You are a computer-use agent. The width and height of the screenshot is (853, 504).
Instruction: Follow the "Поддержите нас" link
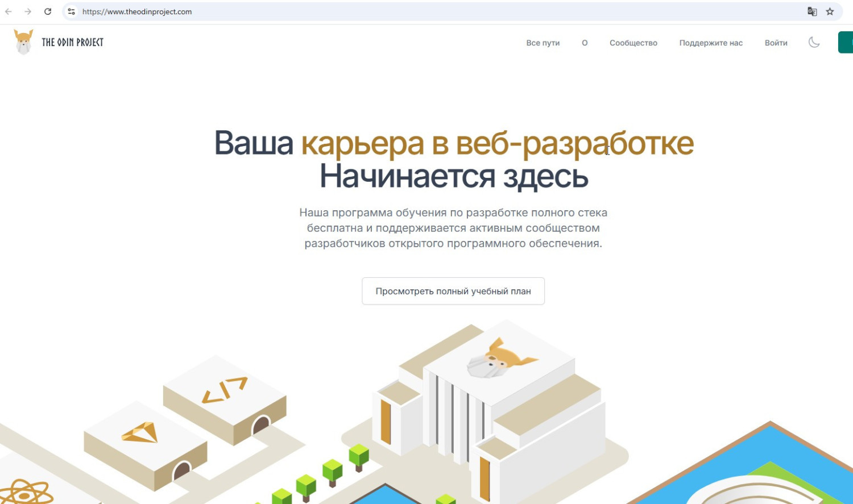coord(711,43)
